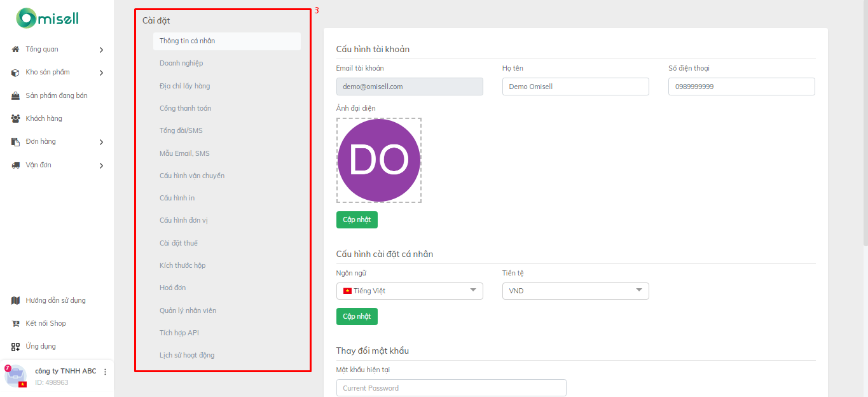This screenshot has width=868, height=397.
Task: Expand the Đơn hàng submenu chevron
Action: (101, 142)
